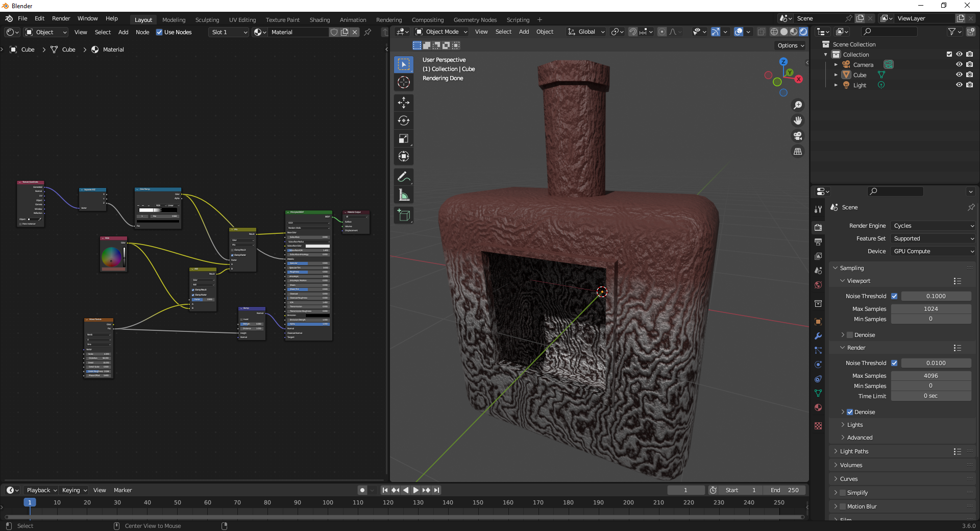This screenshot has width=980, height=531.
Task: Select the Rotate tool
Action: tap(404, 120)
